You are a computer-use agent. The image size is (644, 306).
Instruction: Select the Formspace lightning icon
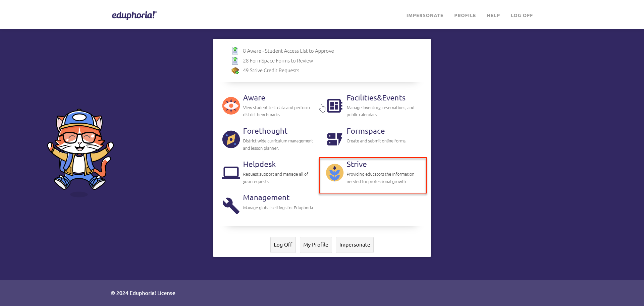point(334,139)
